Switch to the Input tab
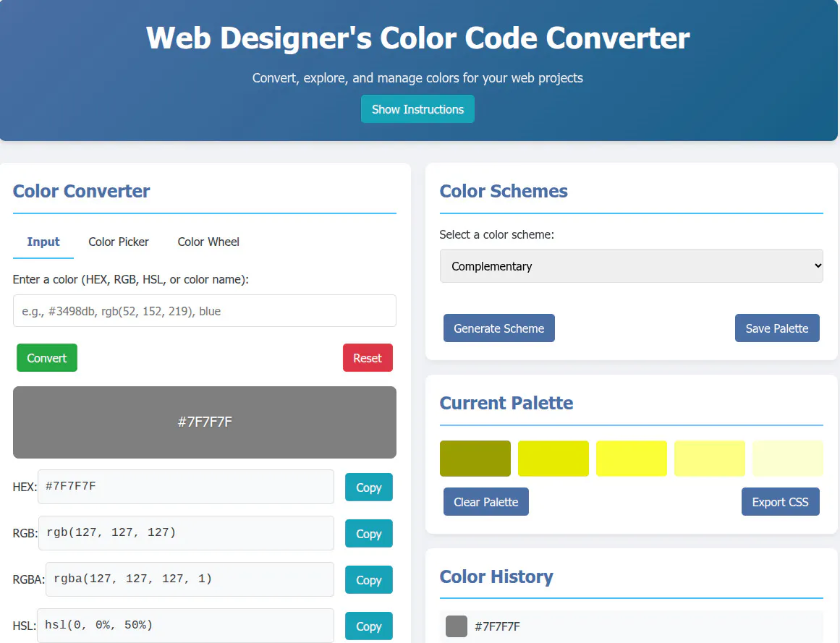The width and height of the screenshot is (840, 643). (43, 242)
